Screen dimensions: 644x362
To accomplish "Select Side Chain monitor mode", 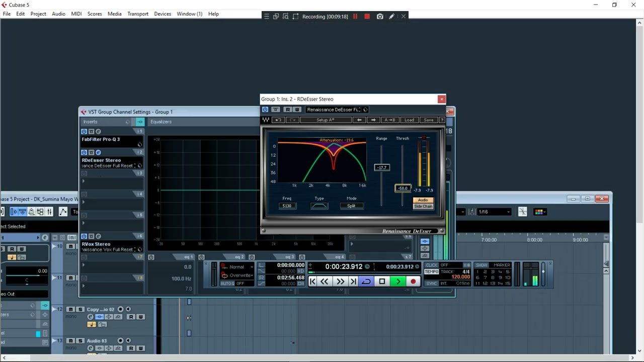I will coord(423,207).
